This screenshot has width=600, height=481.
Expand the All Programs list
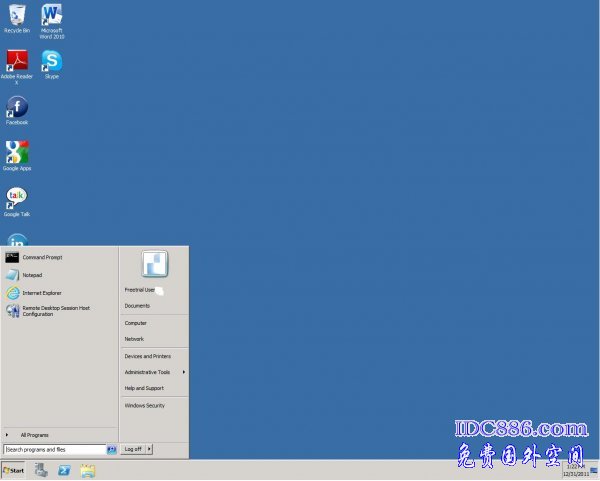pyautogui.click(x=34, y=435)
